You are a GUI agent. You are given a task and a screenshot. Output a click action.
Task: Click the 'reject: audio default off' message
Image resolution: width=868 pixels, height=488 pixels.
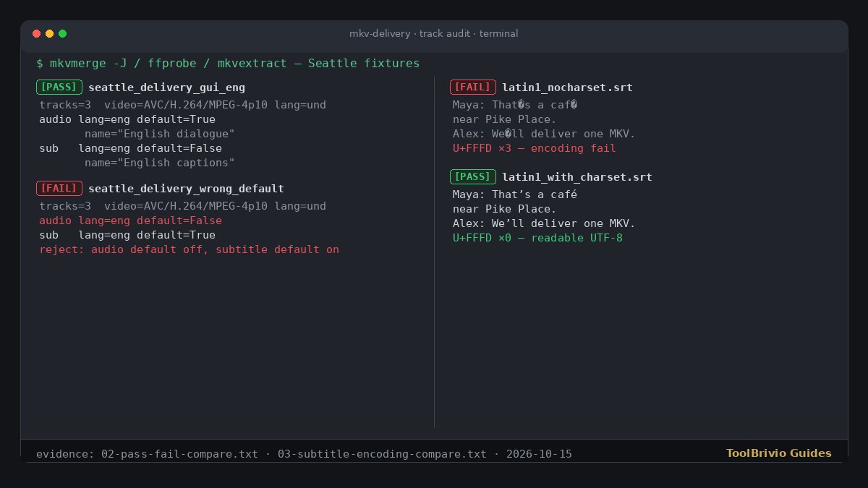point(189,249)
